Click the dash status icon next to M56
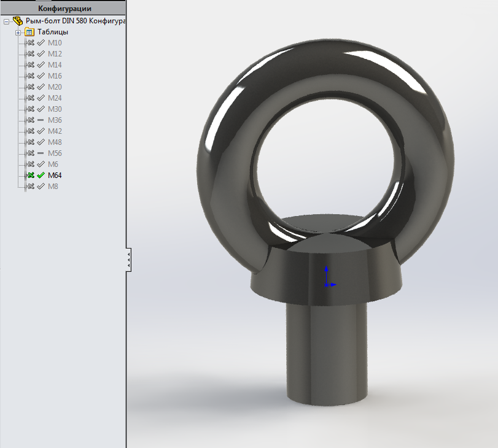Viewport: 498px width, 448px height. 41,153
